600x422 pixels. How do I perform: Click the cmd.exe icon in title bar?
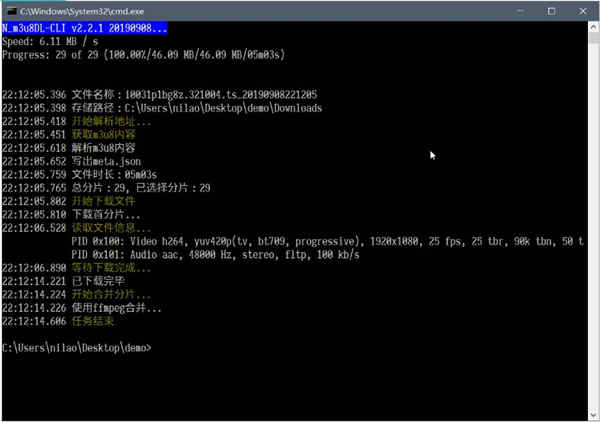click(12, 11)
